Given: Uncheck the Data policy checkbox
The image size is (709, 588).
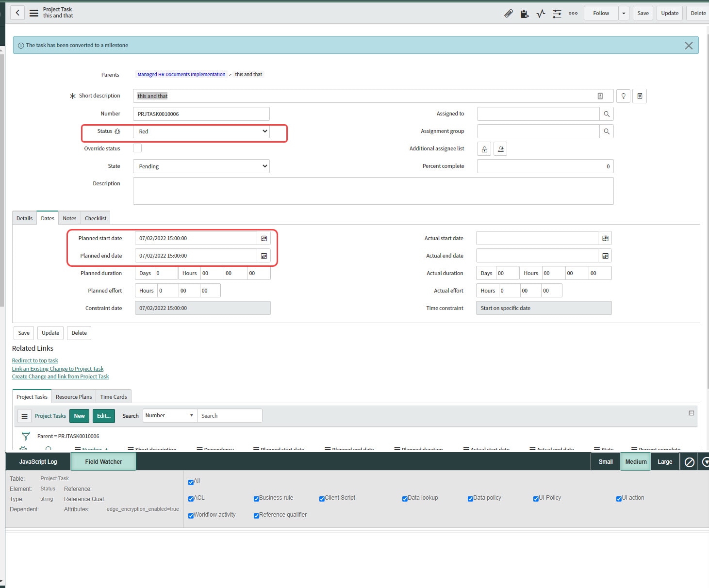Looking at the screenshot, I should 470,499.
